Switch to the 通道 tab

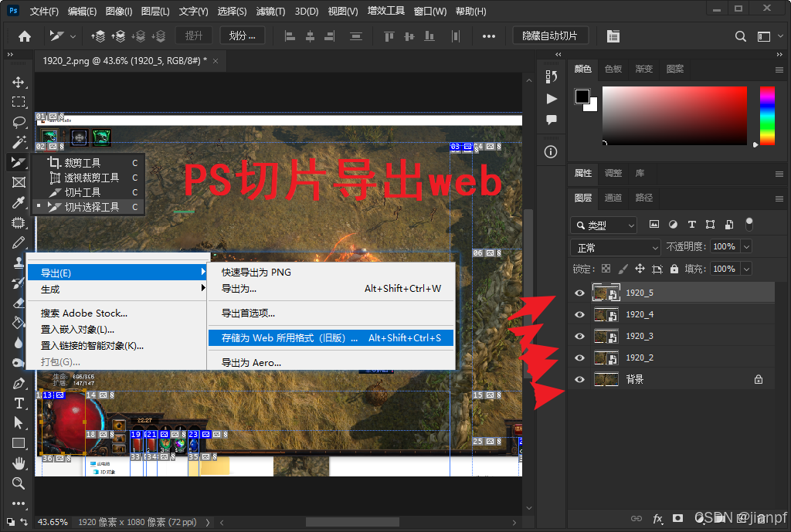[613, 198]
